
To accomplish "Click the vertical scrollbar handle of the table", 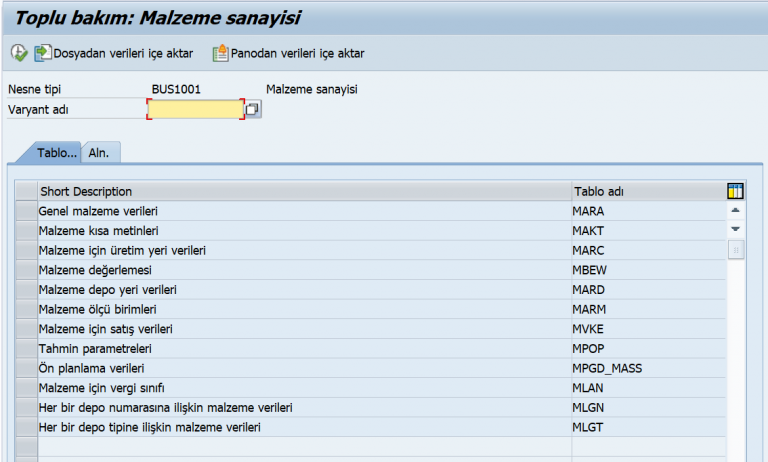I will (x=736, y=249).
